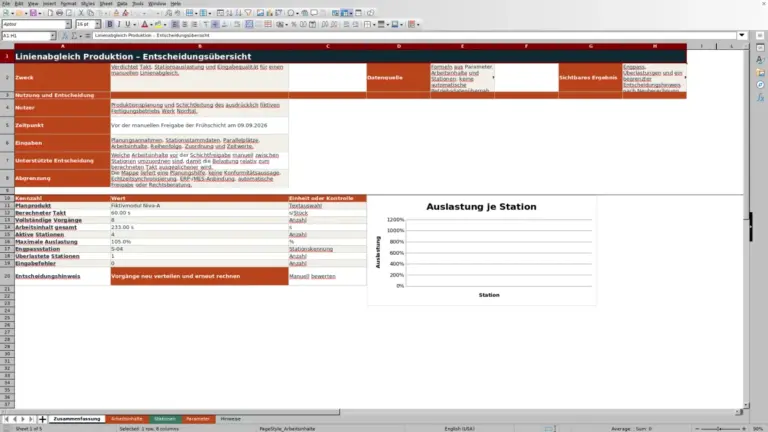Switch to the Stationen sheet tab
Image resolution: width=768 pixels, height=432 pixels.
pyautogui.click(x=165, y=419)
